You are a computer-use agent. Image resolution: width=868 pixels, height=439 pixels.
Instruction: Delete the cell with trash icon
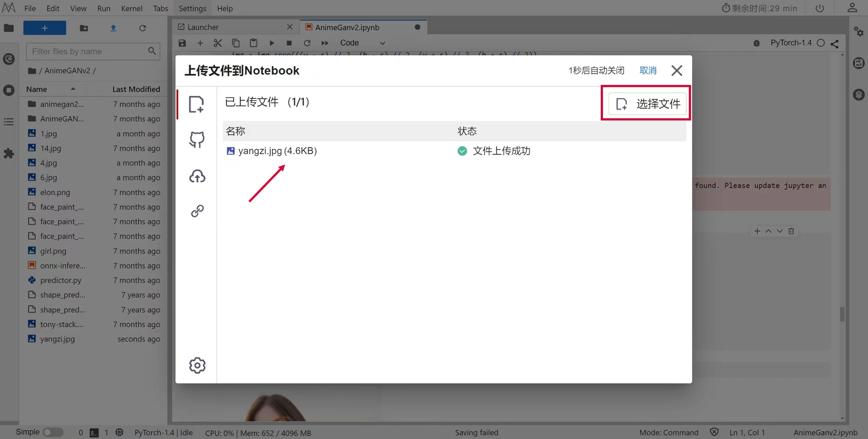click(x=791, y=231)
